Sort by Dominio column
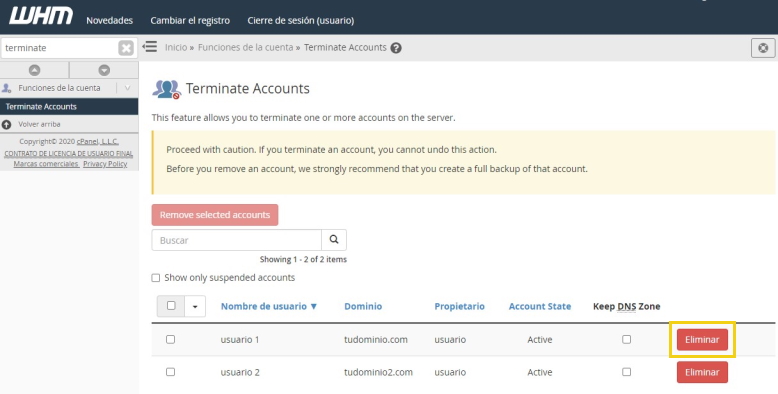 [363, 307]
